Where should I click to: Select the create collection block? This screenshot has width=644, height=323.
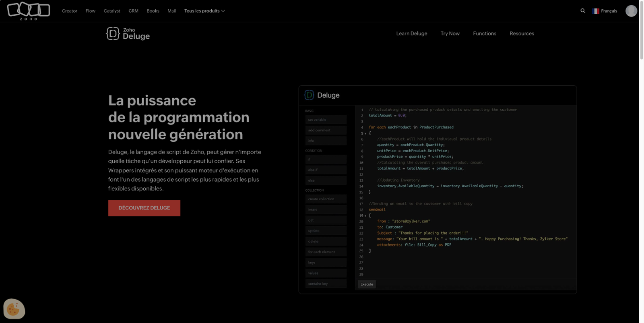tap(326, 199)
